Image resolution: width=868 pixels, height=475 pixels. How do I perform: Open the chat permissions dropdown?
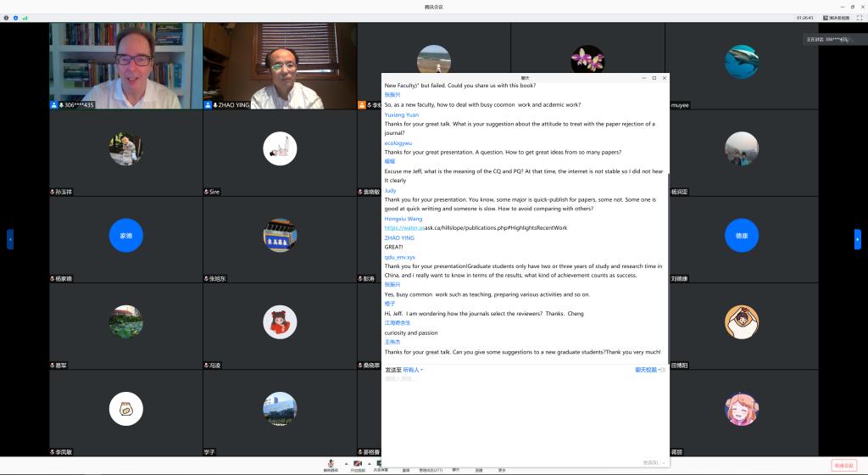[649, 370]
